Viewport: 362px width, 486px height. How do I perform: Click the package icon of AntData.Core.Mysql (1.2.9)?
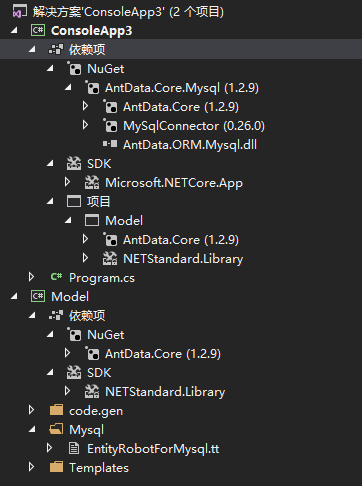coord(92,88)
